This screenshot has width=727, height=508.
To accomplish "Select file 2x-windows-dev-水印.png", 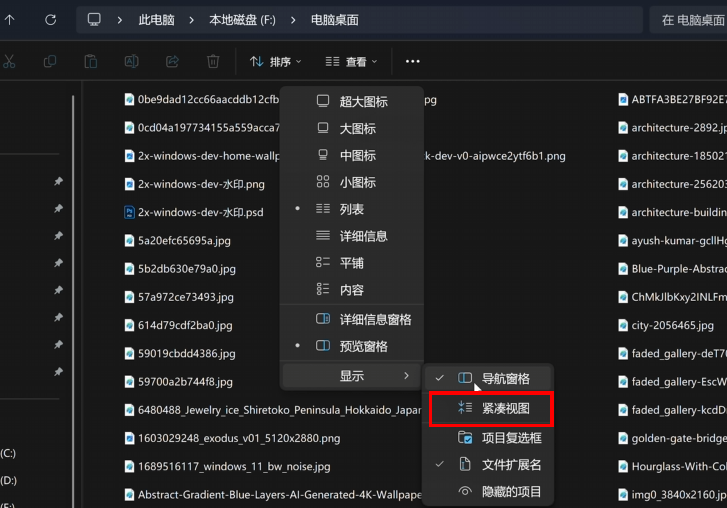I will coord(195,184).
